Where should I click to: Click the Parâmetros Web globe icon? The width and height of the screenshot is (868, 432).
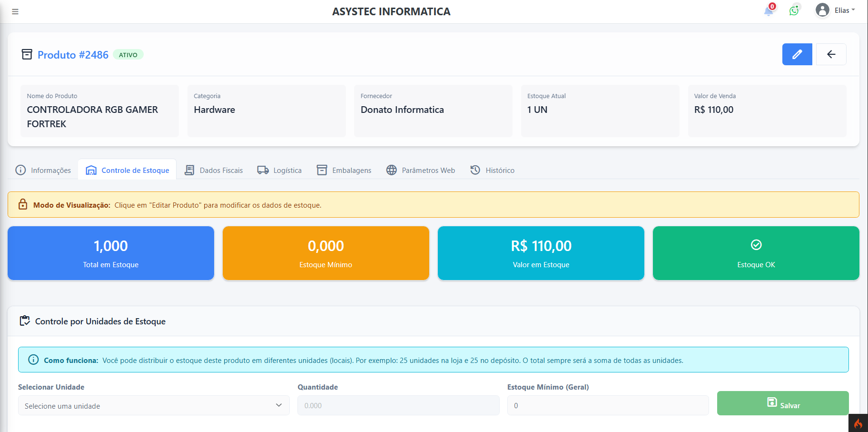point(391,170)
